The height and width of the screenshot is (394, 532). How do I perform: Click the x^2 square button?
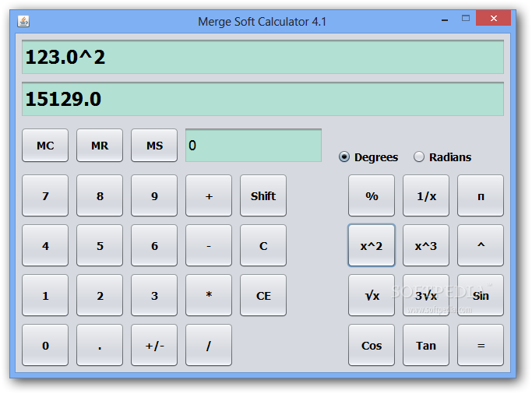(372, 245)
